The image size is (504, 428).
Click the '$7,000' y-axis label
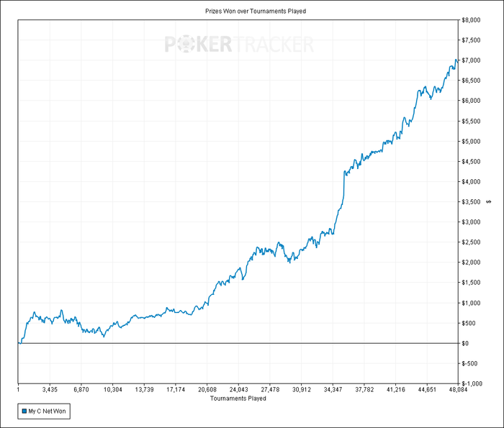coord(471,60)
